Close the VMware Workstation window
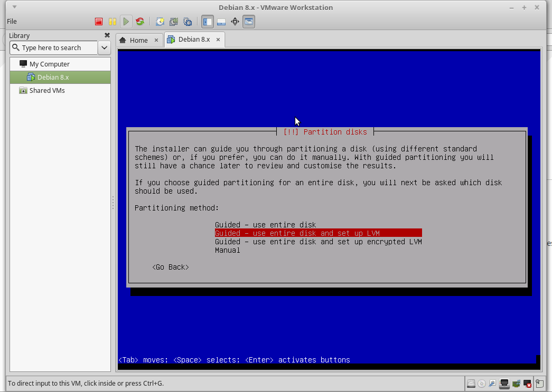 tap(537, 7)
